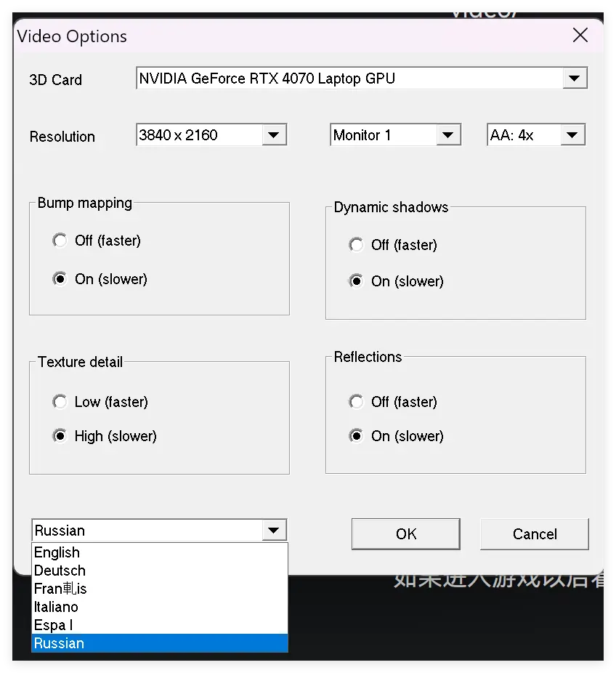The width and height of the screenshot is (616, 673).
Task: Select the highlighted Russian list entry
Action: tap(160, 643)
